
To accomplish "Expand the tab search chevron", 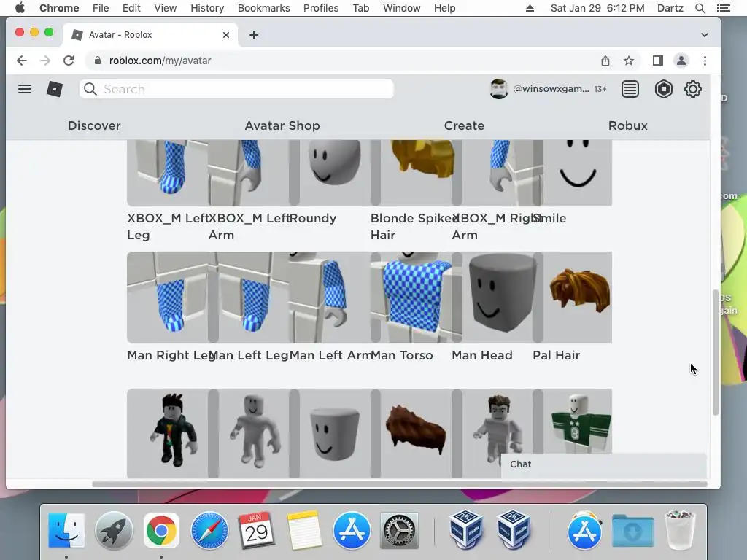I will tap(704, 35).
